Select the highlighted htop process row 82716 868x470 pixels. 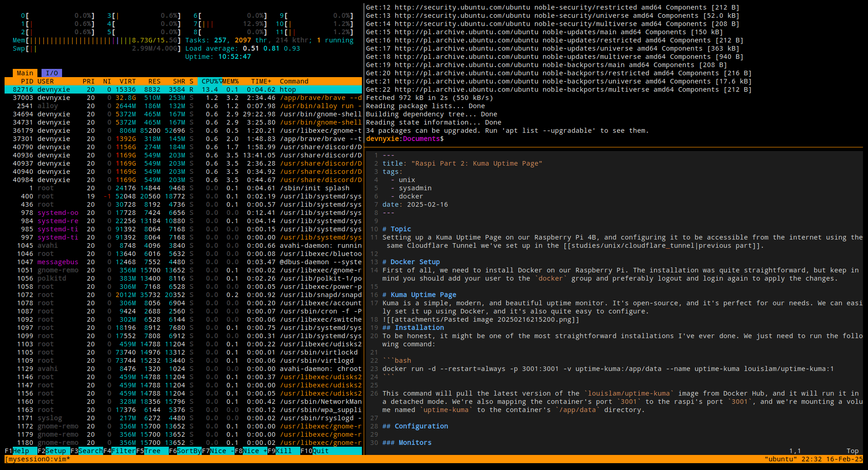(137, 89)
